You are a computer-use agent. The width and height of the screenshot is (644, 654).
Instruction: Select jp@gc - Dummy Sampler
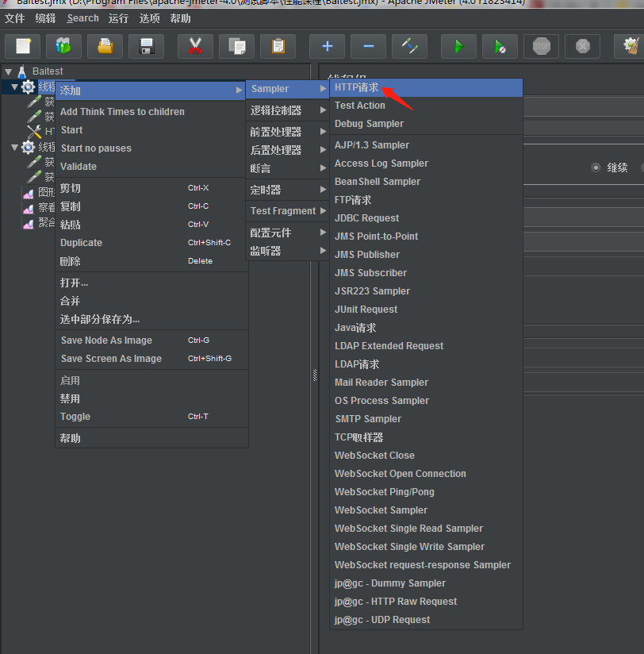(x=426, y=583)
